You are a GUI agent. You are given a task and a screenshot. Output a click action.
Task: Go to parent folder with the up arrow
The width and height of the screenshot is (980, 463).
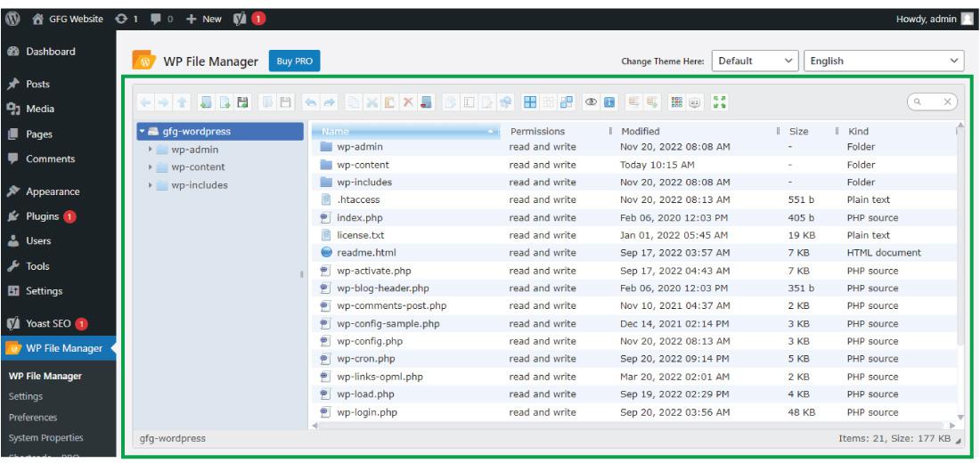point(181,102)
